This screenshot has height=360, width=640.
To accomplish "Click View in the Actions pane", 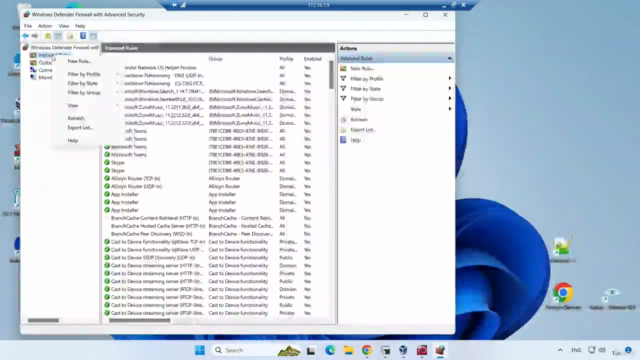I will pyautogui.click(x=356, y=109).
